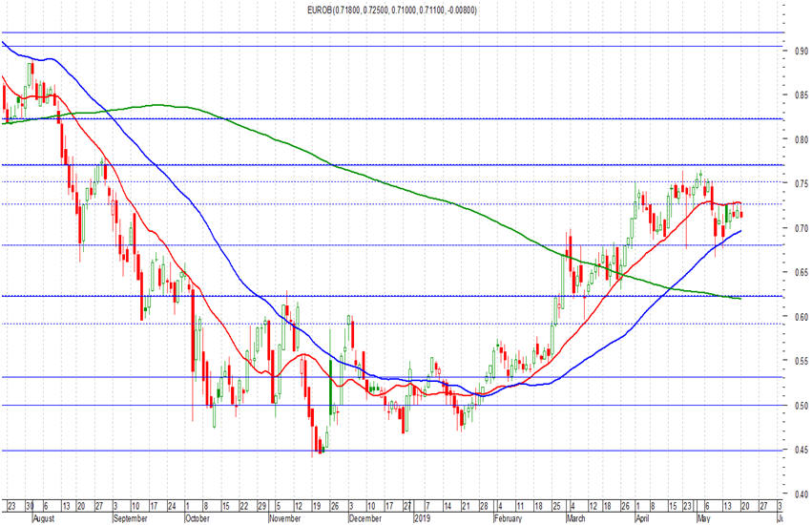Select the December month label
This screenshot has width=812, height=525.
(365, 518)
